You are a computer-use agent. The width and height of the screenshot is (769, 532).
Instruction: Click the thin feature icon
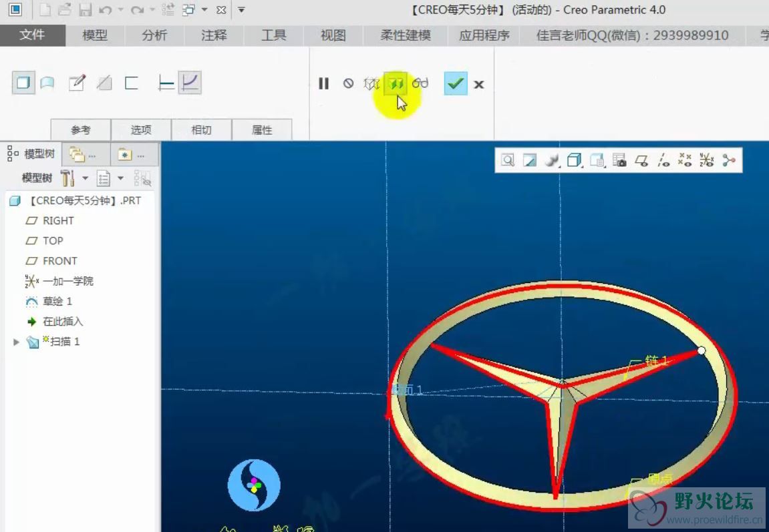pyautogui.click(x=132, y=83)
